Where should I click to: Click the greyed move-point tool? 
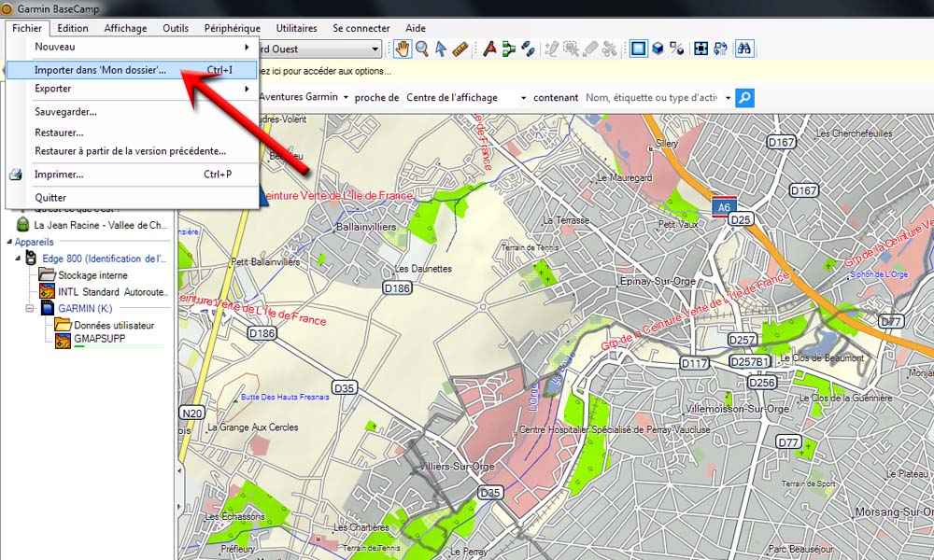571,49
